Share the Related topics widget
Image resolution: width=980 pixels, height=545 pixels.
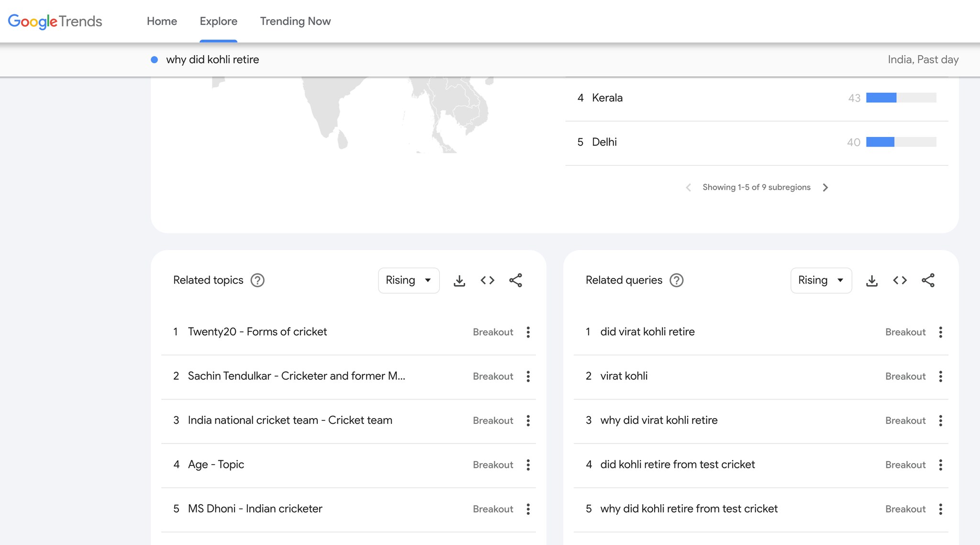pos(515,280)
